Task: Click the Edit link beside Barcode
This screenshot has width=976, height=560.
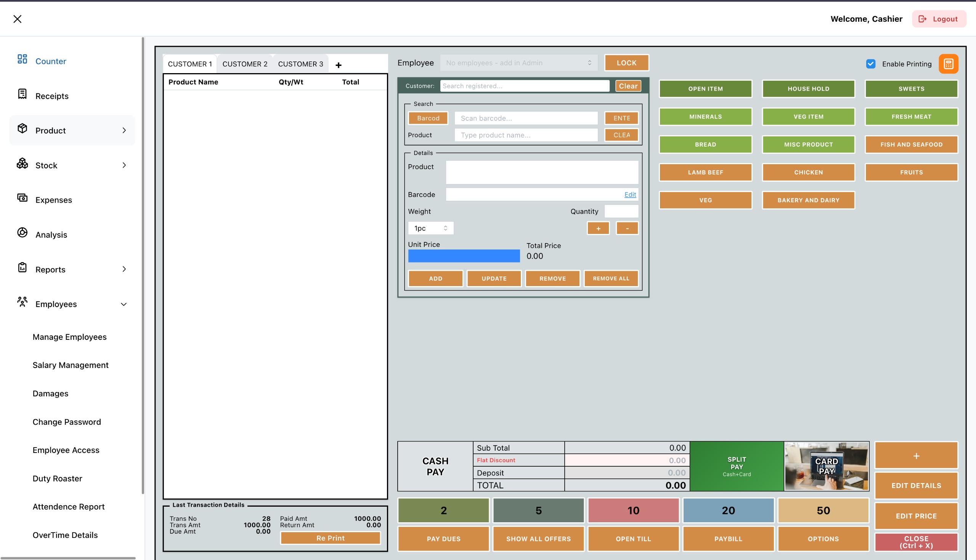Action: [630, 195]
